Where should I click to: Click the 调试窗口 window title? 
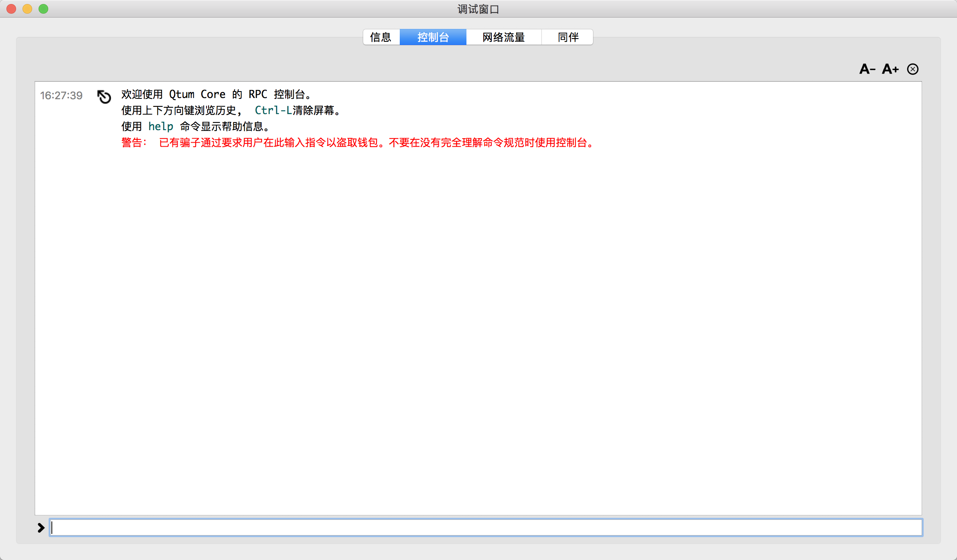click(x=478, y=9)
